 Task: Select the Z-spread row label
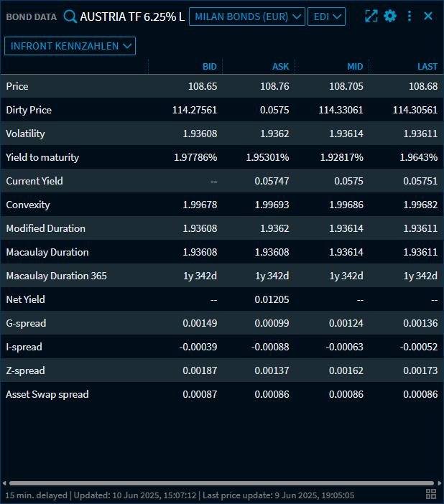[25, 370]
